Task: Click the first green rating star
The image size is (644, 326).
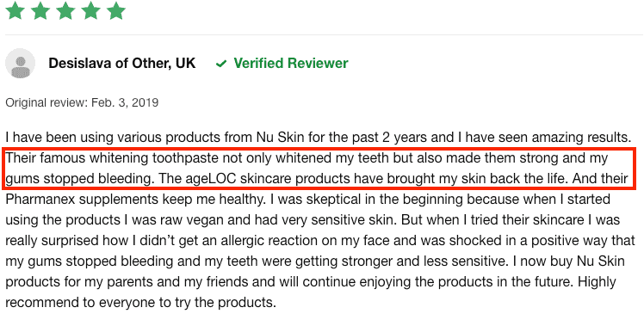Action: [x=15, y=10]
